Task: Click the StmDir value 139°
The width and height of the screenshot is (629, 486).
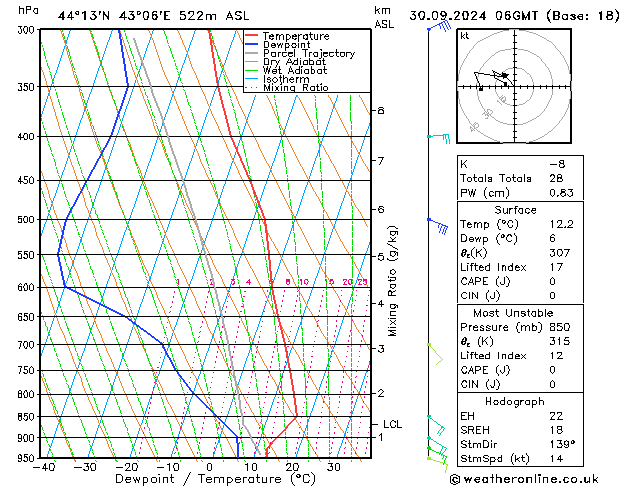Action: (562, 444)
